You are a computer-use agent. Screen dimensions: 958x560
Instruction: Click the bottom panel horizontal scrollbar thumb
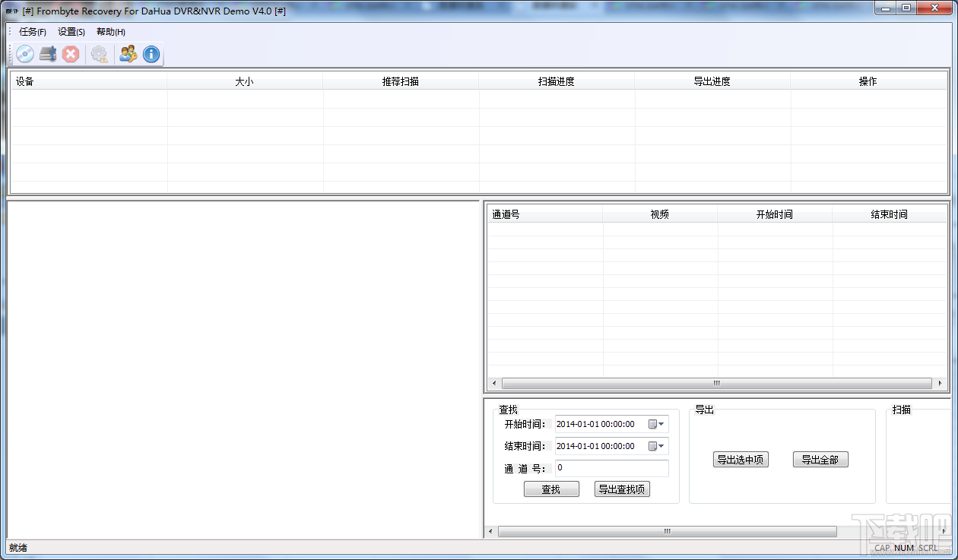pyautogui.click(x=668, y=531)
